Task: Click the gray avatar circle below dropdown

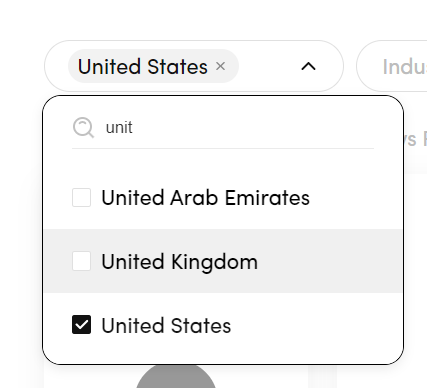Action: (176, 377)
